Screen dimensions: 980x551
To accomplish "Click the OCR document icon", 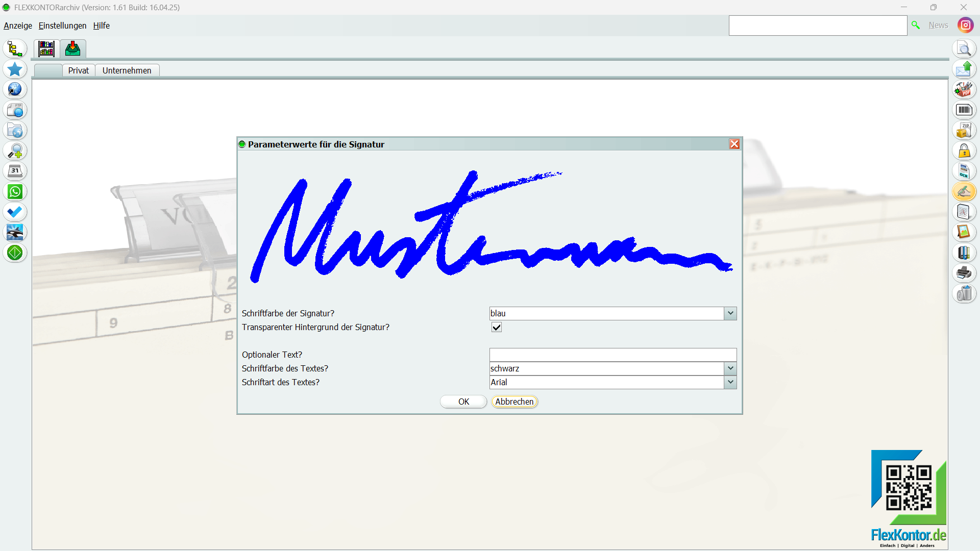I will pos(964,171).
